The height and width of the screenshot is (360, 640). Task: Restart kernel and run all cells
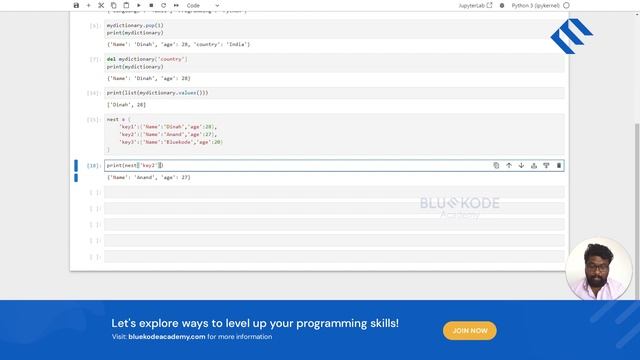click(x=176, y=5)
